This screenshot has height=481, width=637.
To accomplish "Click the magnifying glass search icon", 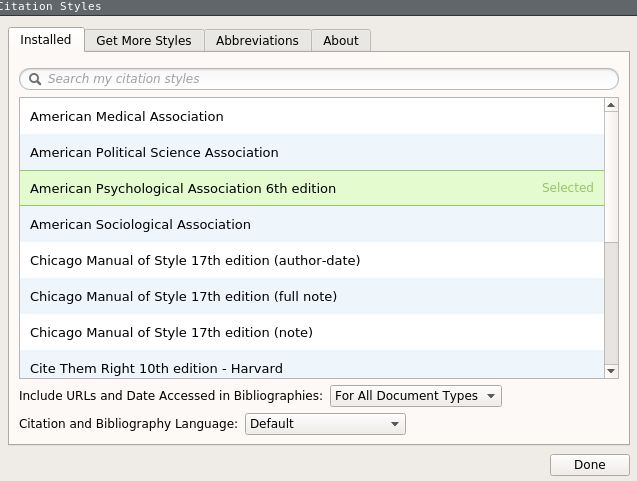I will [x=35, y=79].
